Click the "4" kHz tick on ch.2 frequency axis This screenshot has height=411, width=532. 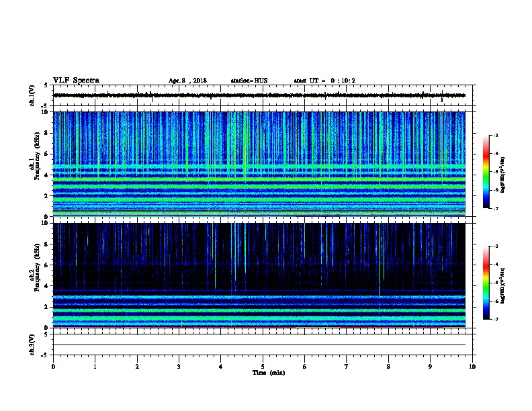(x=46, y=286)
